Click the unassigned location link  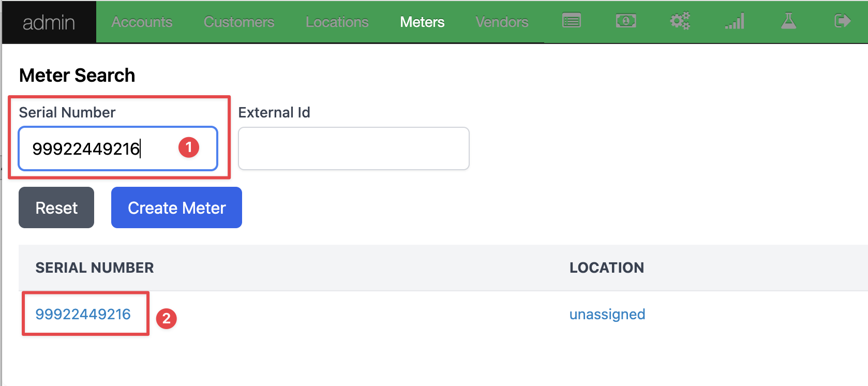coord(607,314)
